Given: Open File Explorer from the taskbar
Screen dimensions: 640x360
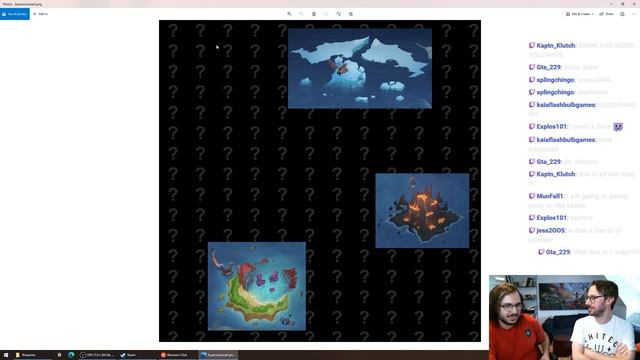Looking at the screenshot, I should [x=33, y=355].
